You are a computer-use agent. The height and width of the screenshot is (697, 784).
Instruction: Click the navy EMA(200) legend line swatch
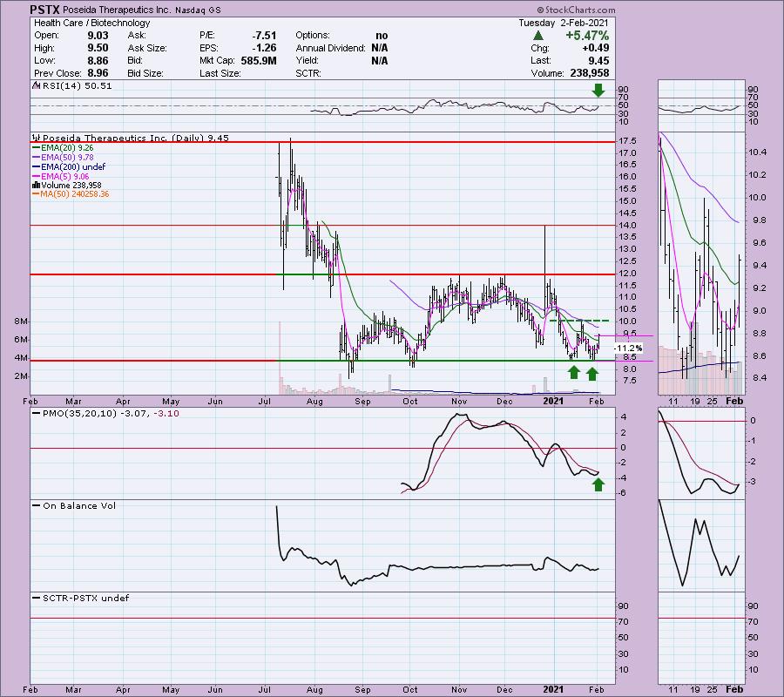36,167
